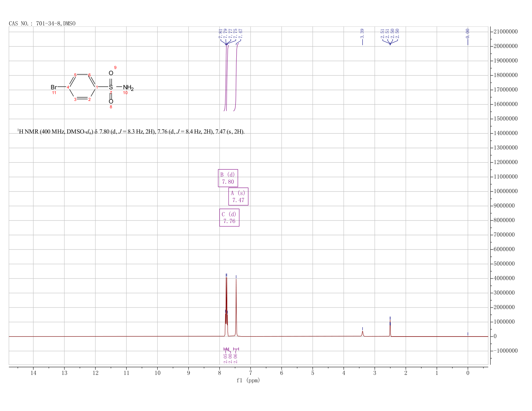Click the upper oxygen atom labeled 9
The width and height of the screenshot is (532, 411).
tap(111, 73)
